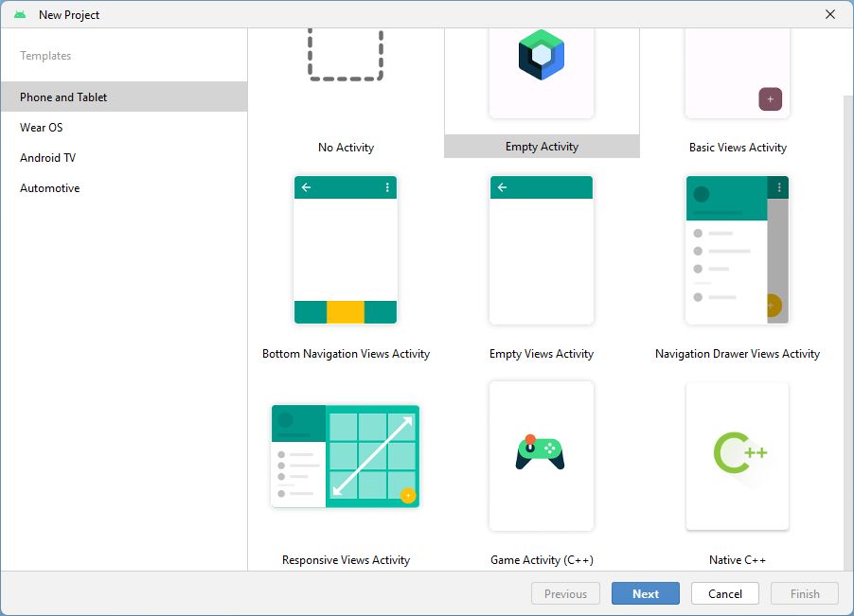Select Navigation Drawer Views Activity thumbnail
Image resolution: width=854 pixels, height=616 pixels.
pos(738,250)
